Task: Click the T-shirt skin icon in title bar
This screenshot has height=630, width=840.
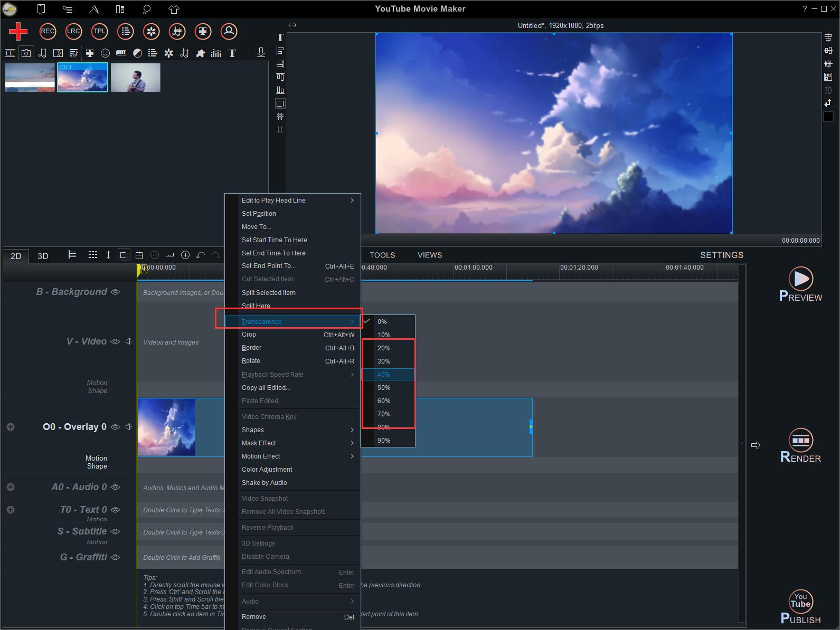Action: pyautogui.click(x=174, y=9)
